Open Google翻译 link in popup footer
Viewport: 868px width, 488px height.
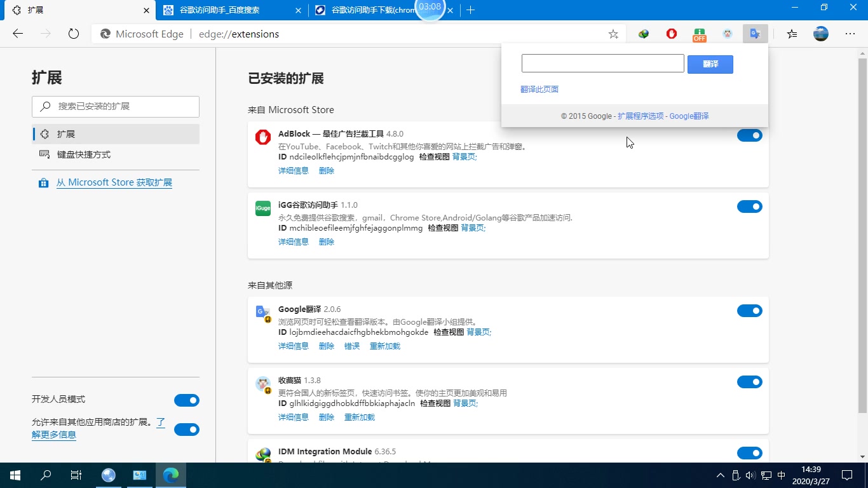[689, 116]
